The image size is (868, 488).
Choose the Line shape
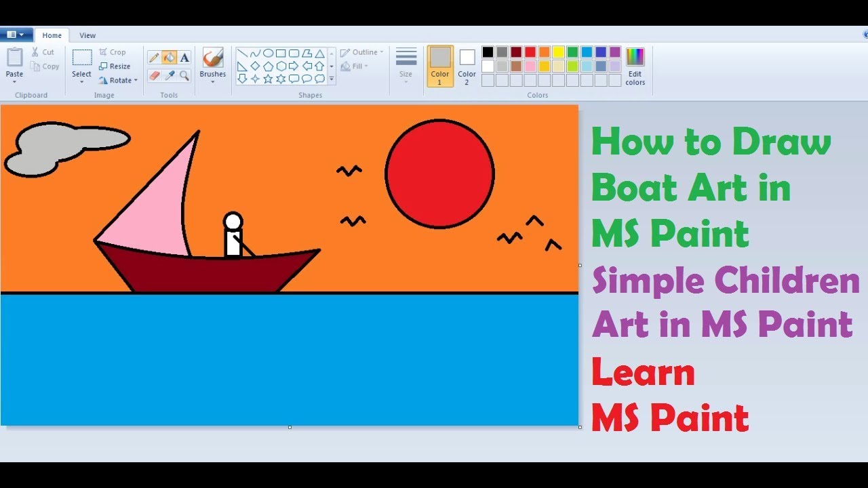pos(242,54)
